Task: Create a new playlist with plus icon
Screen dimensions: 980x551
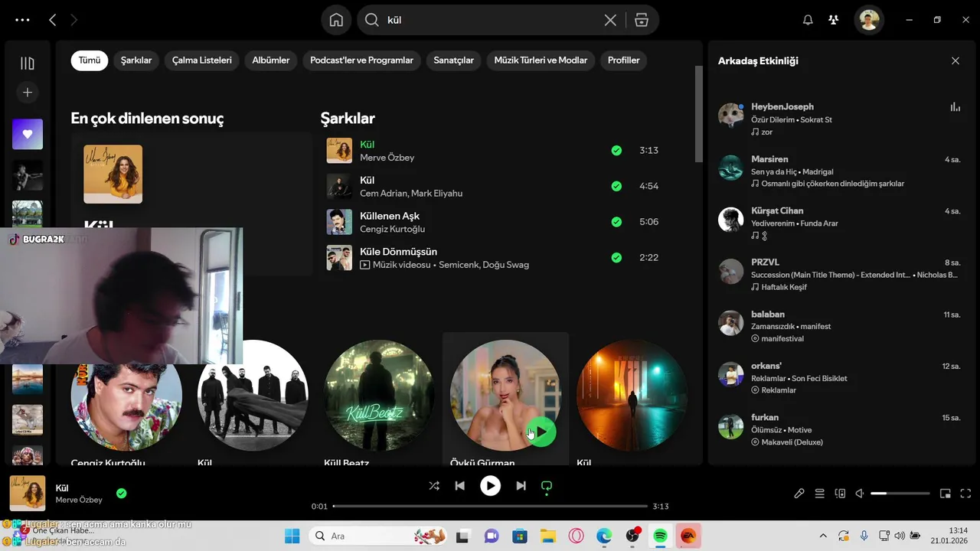Action: pyautogui.click(x=28, y=93)
